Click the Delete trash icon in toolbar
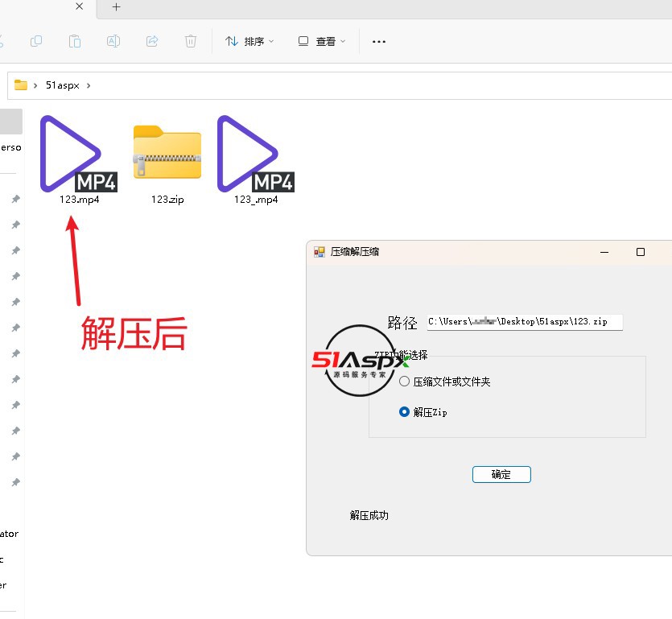The height and width of the screenshot is (619, 672). pos(190,41)
